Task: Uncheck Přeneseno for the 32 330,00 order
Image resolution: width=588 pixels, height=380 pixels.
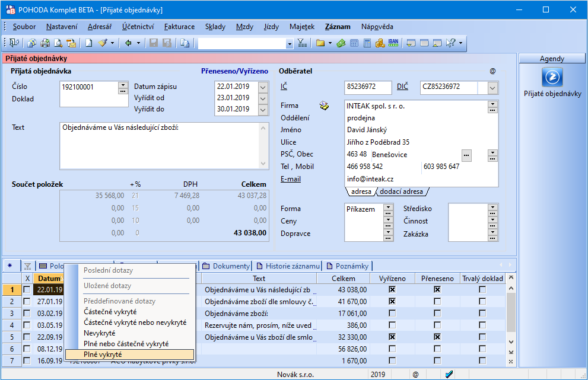Action: 437,337
